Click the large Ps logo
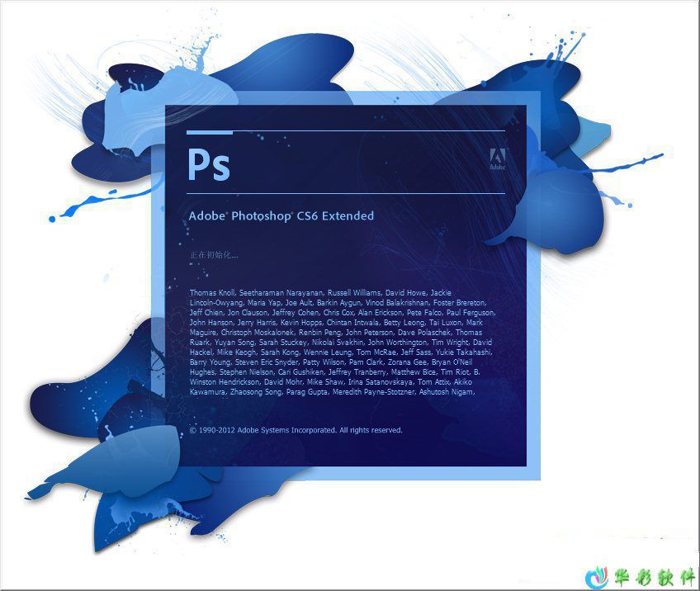 (209, 163)
